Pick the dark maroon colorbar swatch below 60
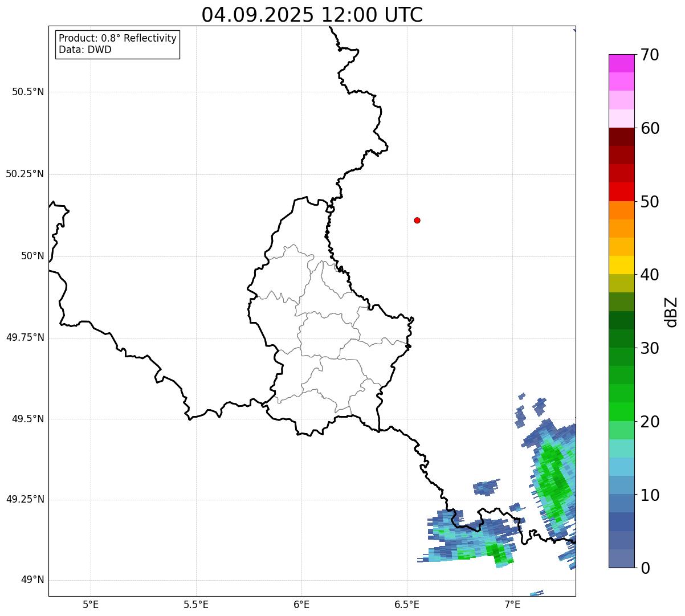The image size is (685, 616). [621, 137]
